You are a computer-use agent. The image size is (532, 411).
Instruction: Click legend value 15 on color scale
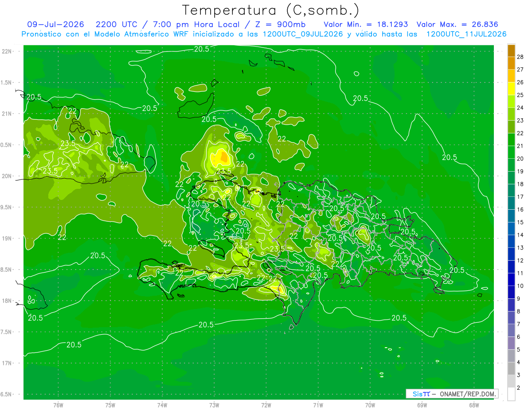pos(520,222)
